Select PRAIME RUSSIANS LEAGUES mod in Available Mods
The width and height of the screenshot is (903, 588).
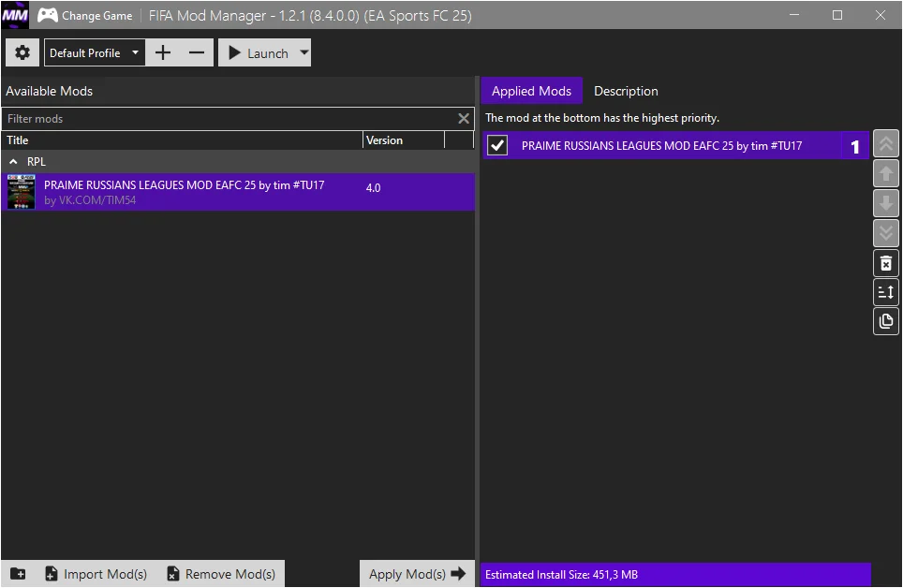238,192
